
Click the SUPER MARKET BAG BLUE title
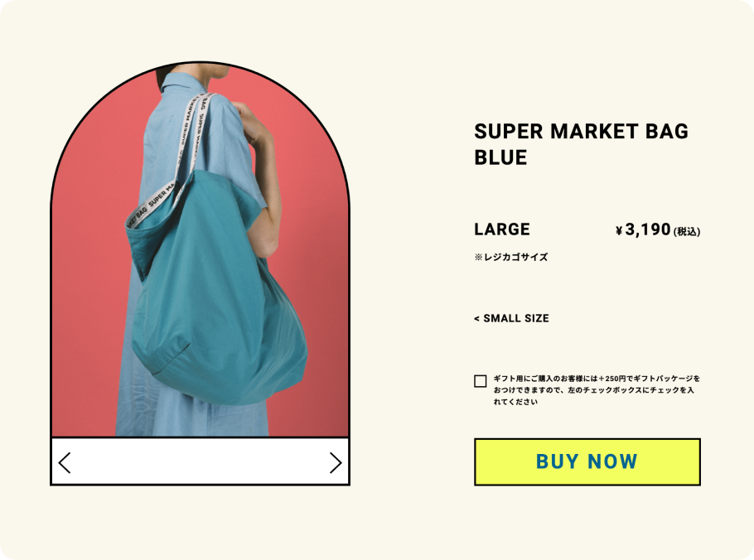[x=581, y=144]
